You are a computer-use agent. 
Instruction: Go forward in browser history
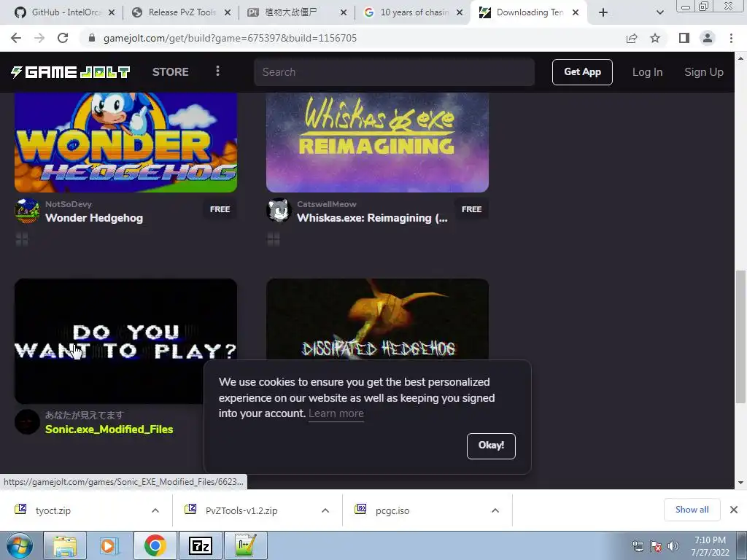(x=39, y=38)
